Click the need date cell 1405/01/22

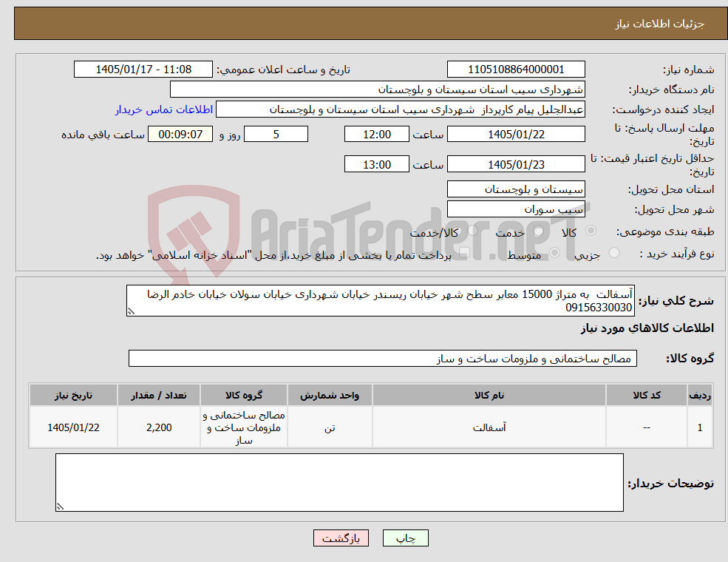[73, 427]
